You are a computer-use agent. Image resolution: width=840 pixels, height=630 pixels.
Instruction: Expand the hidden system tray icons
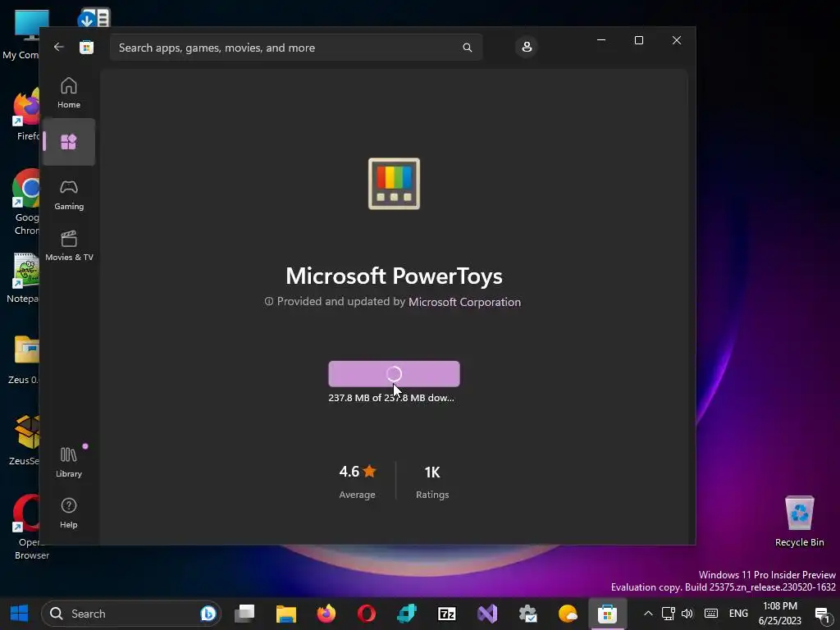click(648, 614)
